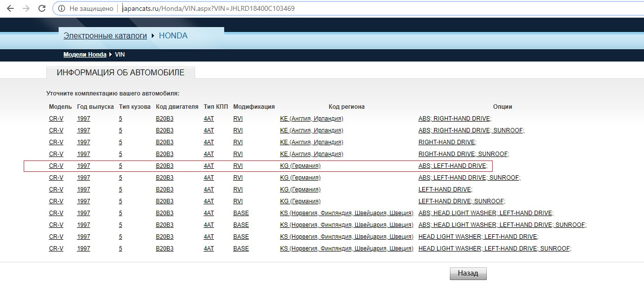The width and height of the screenshot is (644, 283).
Task: Click 1997 year in first row
Action: pyautogui.click(x=84, y=119)
